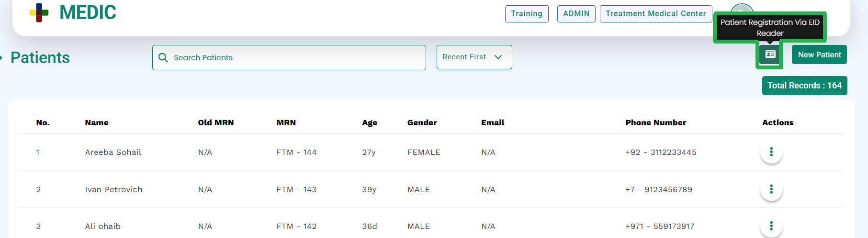Select patient name Ivan Petrovich
Screen dimensions: 868x238
(113, 189)
